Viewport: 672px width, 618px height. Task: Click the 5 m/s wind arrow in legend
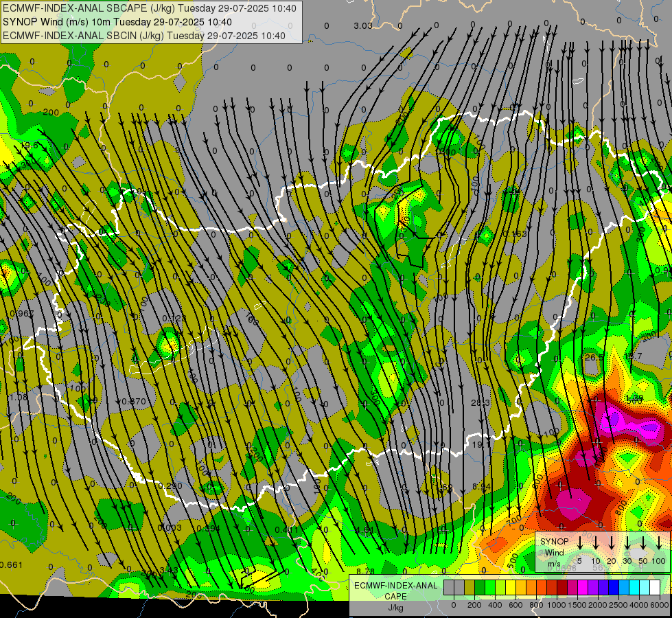pos(579,542)
